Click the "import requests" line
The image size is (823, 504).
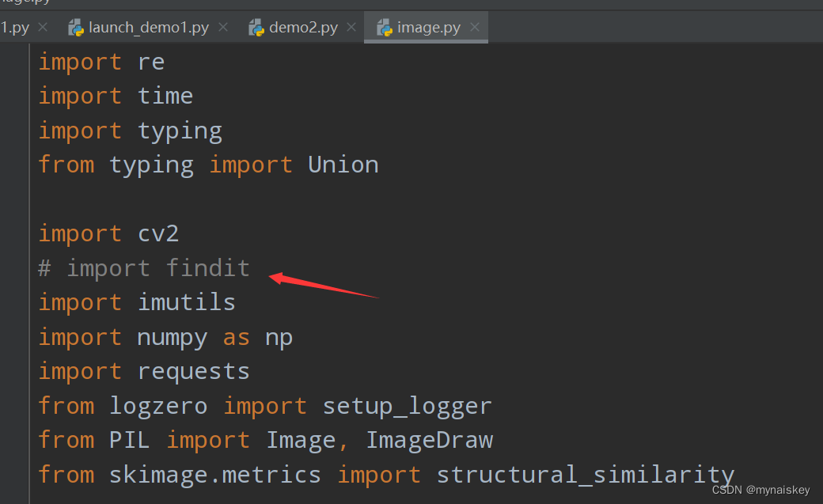[144, 371]
